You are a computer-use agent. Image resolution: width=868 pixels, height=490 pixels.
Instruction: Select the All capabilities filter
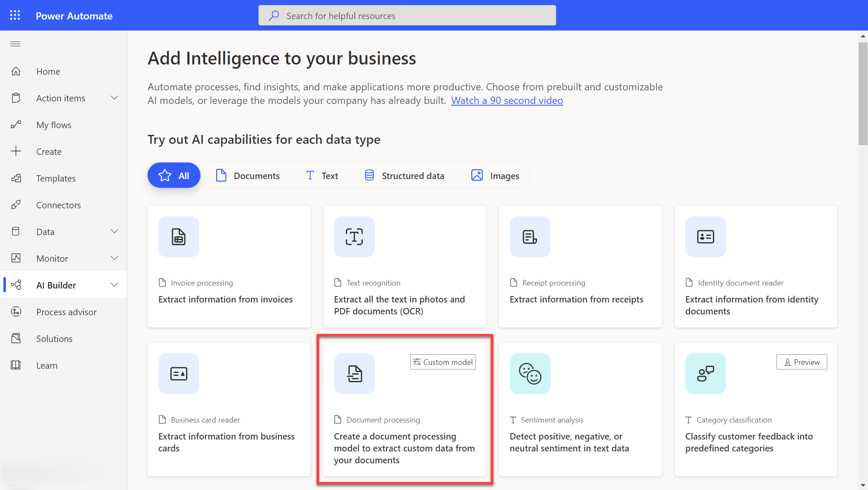pos(174,175)
